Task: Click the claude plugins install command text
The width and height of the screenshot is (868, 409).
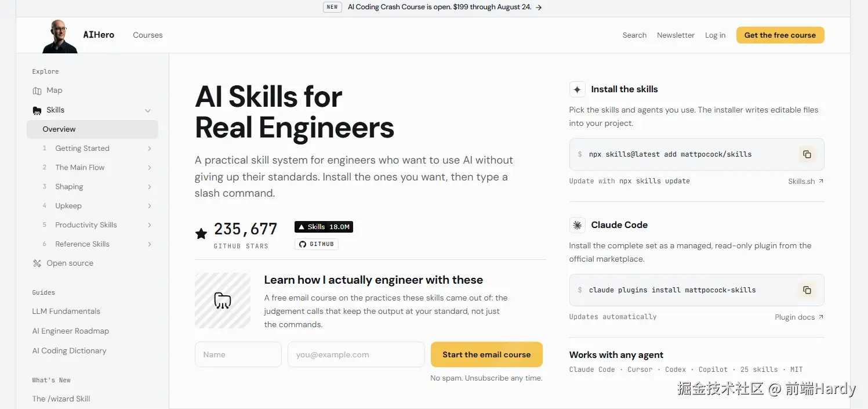Action: 673,290
